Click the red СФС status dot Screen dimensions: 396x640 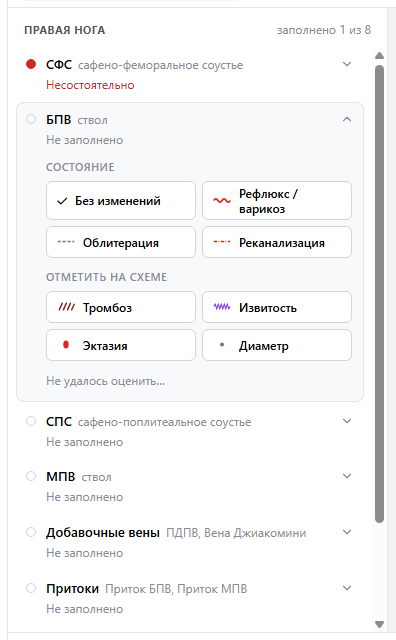[x=31, y=64]
